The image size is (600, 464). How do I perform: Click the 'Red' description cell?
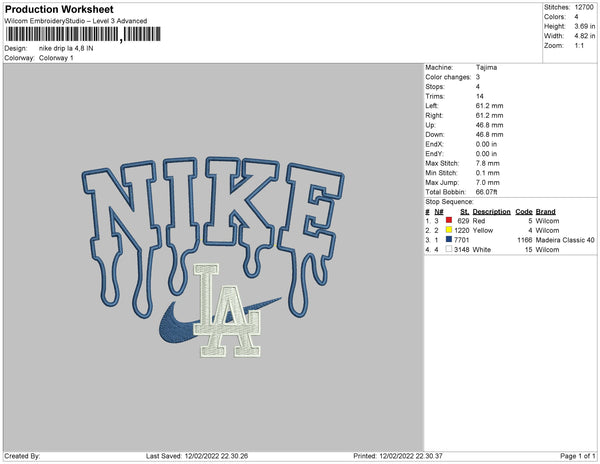[479, 221]
